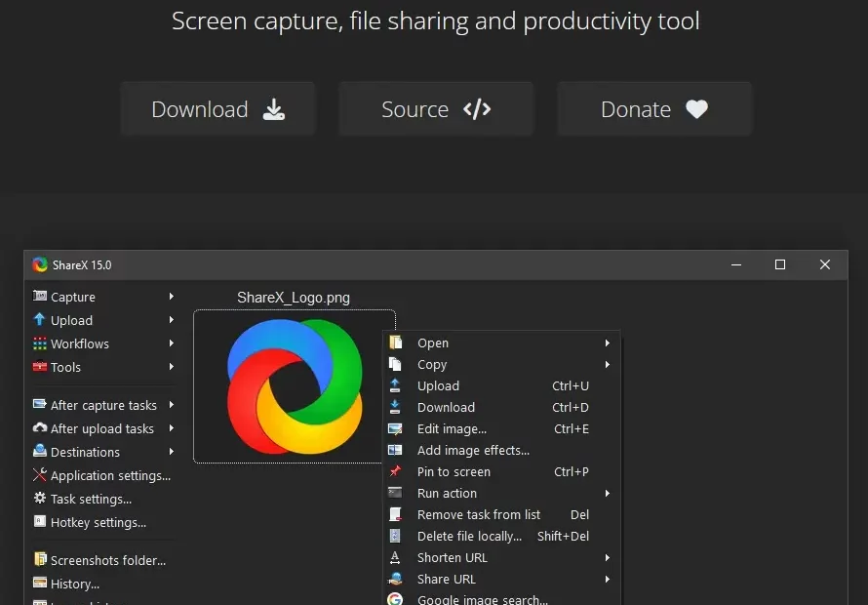Click the Google icon for image search
Viewport: 868px width, 605px height.
coord(395,599)
